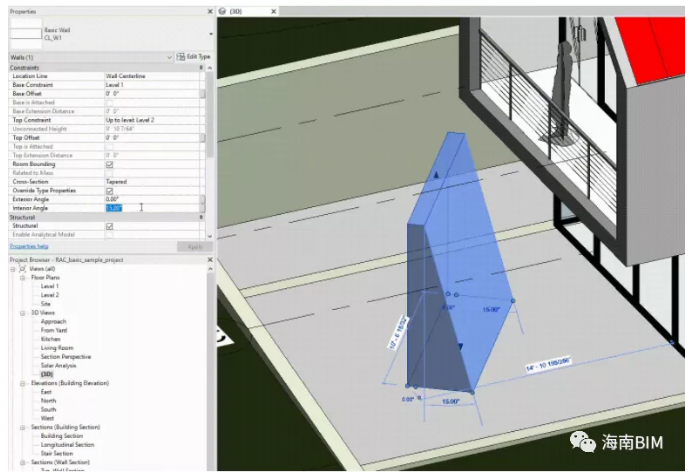Collapse the Floor Plans tree node

(22, 278)
